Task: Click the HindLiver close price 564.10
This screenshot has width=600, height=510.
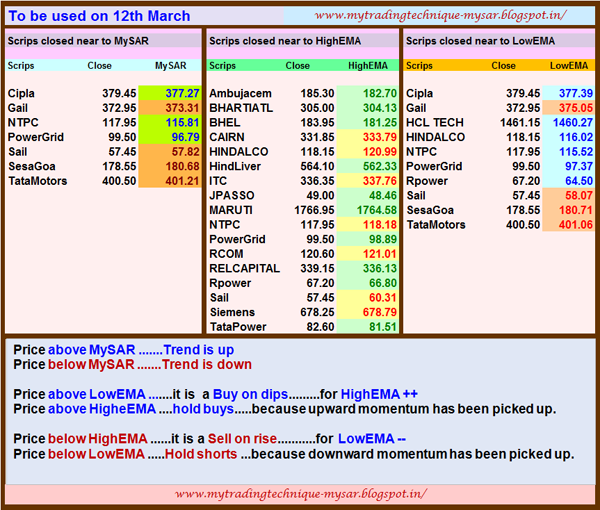Action: click(317, 166)
